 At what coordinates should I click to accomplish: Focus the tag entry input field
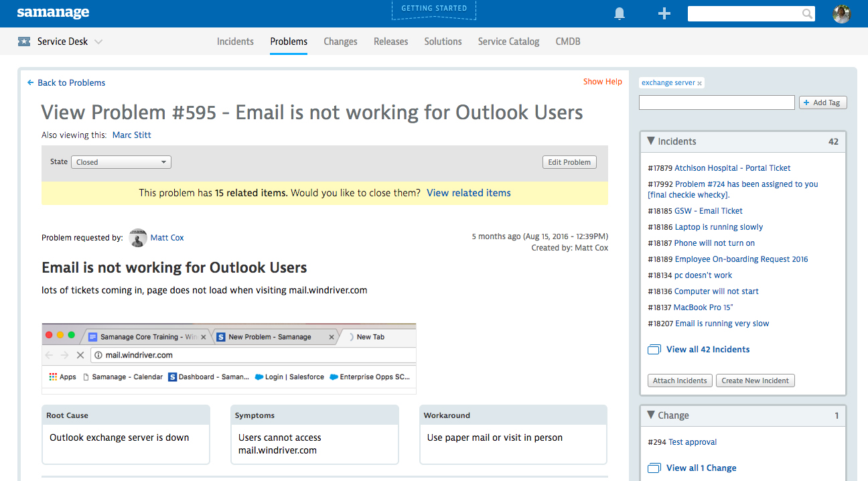[717, 102]
